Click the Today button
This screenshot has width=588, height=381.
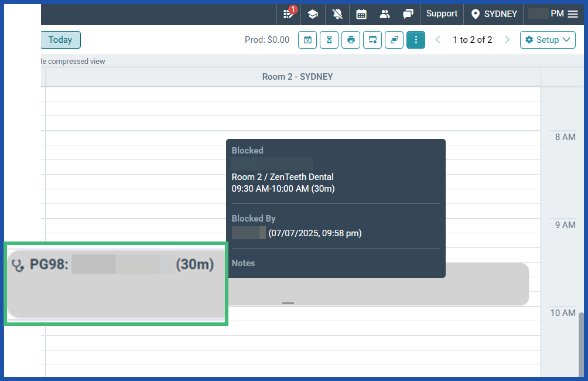tap(60, 40)
